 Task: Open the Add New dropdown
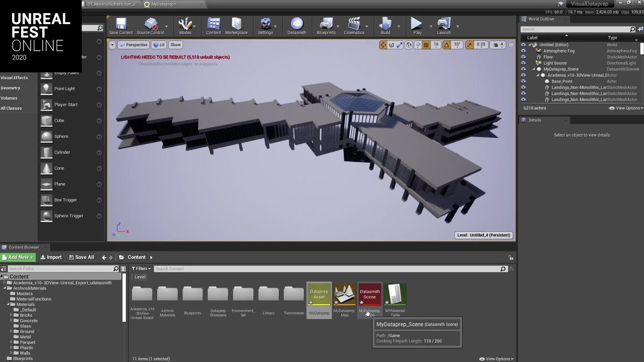(x=18, y=257)
